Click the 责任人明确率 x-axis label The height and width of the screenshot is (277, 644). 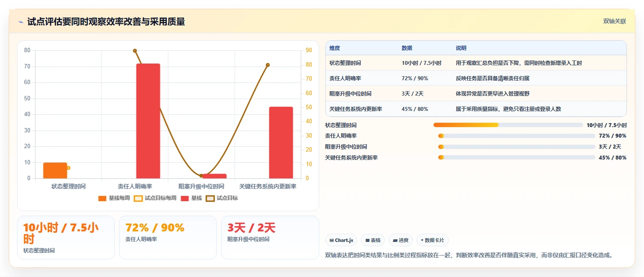point(135,187)
